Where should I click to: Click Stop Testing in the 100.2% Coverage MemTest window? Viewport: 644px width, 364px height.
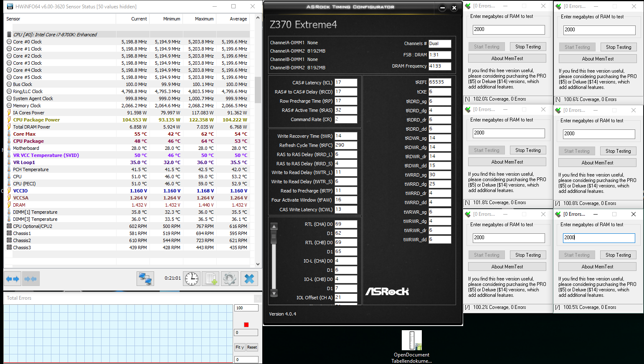pyautogui.click(x=528, y=255)
